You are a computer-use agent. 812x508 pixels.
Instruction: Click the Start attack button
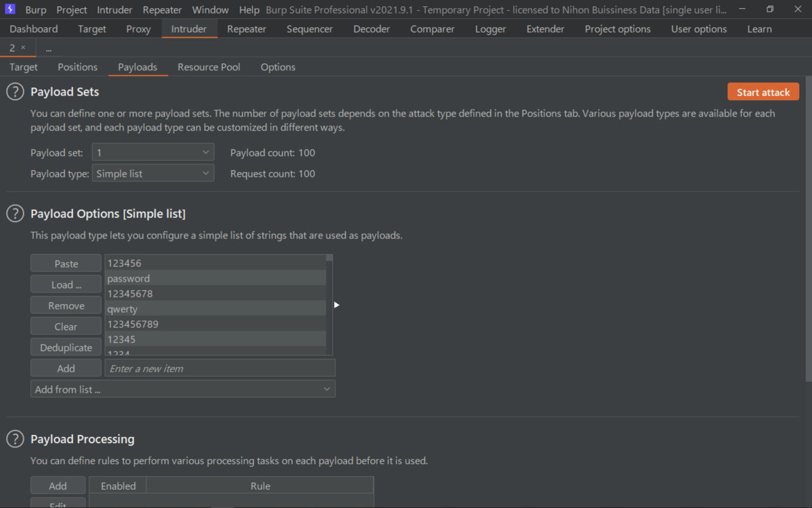pyautogui.click(x=763, y=92)
